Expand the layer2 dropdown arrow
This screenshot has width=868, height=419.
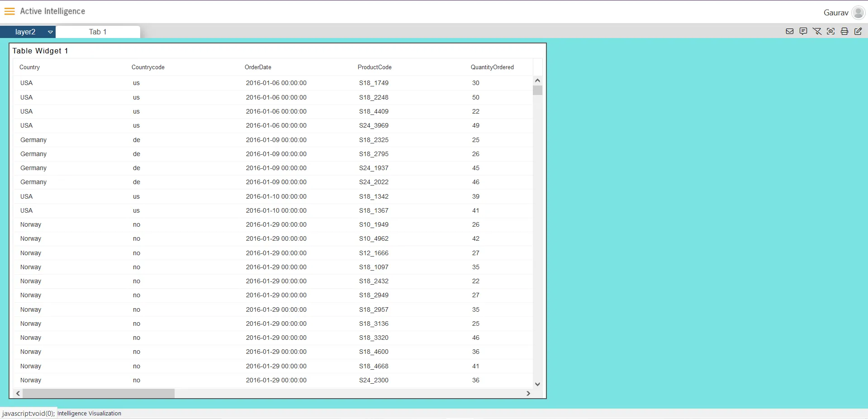(x=50, y=32)
